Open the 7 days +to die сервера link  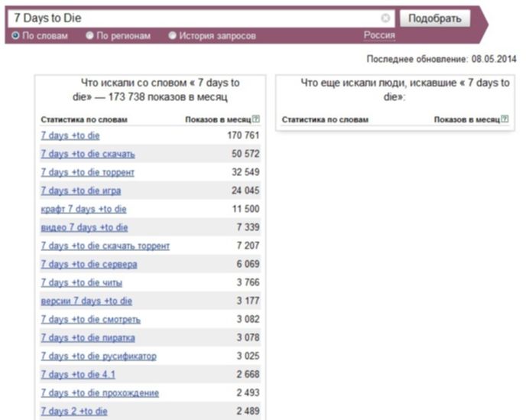pos(89,264)
